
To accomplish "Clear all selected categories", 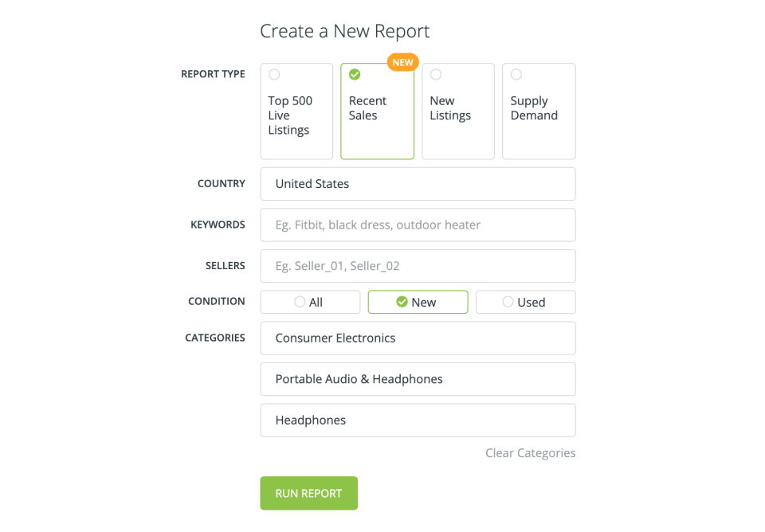I will click(530, 452).
